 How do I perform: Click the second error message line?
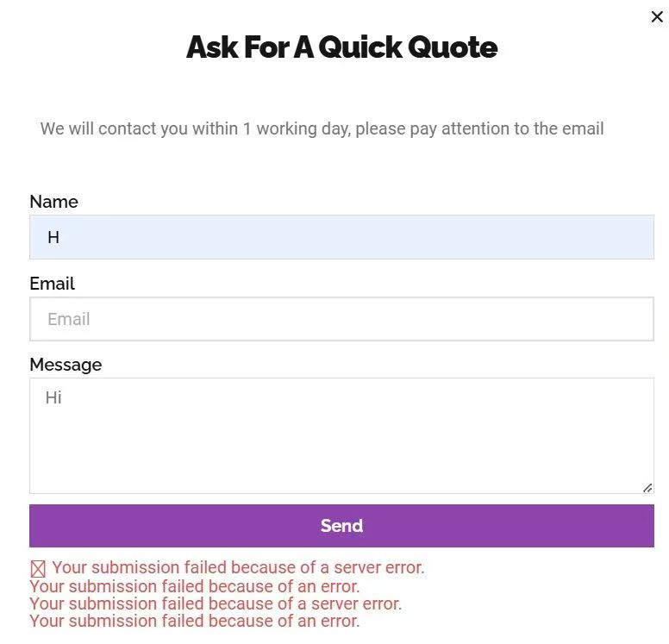click(194, 587)
